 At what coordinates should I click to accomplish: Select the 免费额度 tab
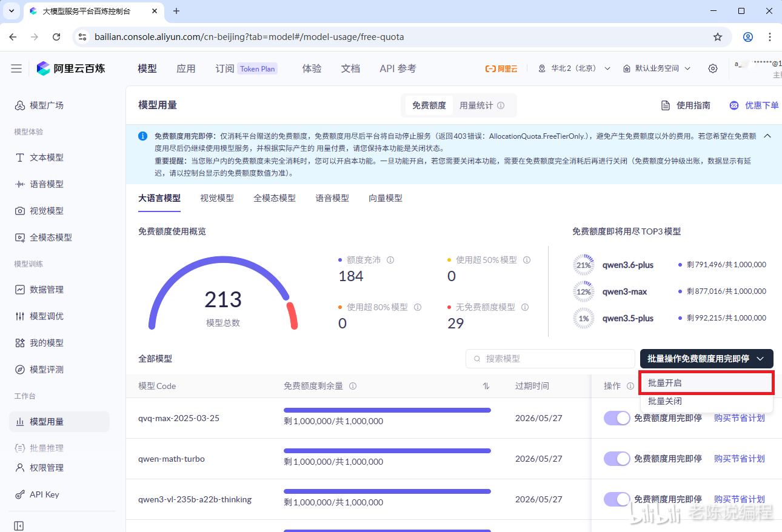429,105
